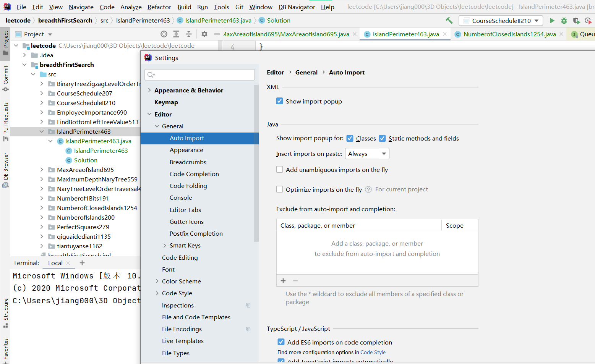
Task: Open Insert imports on paste dropdown
Action: pos(367,154)
